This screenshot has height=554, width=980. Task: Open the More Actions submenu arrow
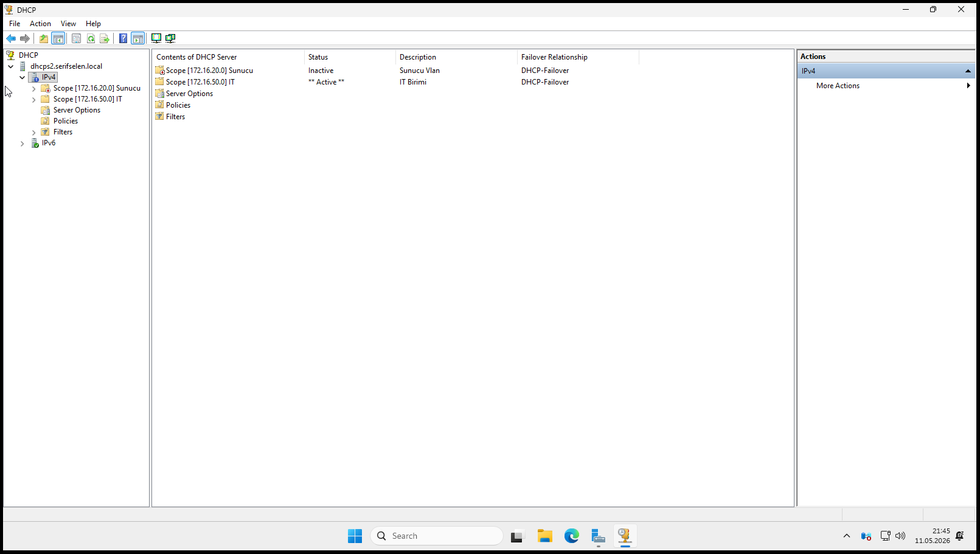[968, 86]
